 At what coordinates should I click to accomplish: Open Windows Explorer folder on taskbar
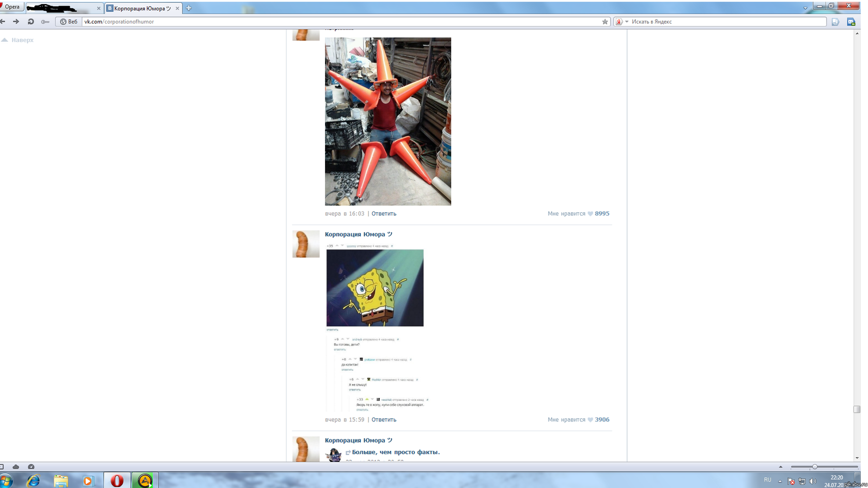click(61, 480)
